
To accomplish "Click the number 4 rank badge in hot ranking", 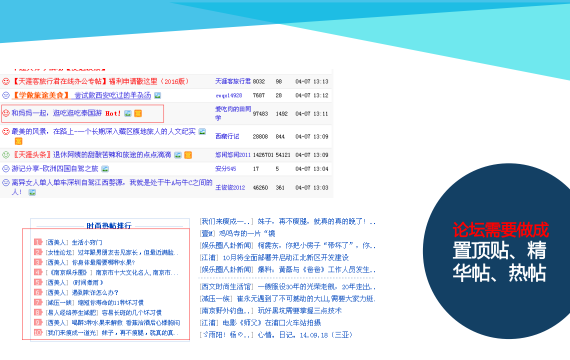I will pyautogui.click(x=38, y=272).
